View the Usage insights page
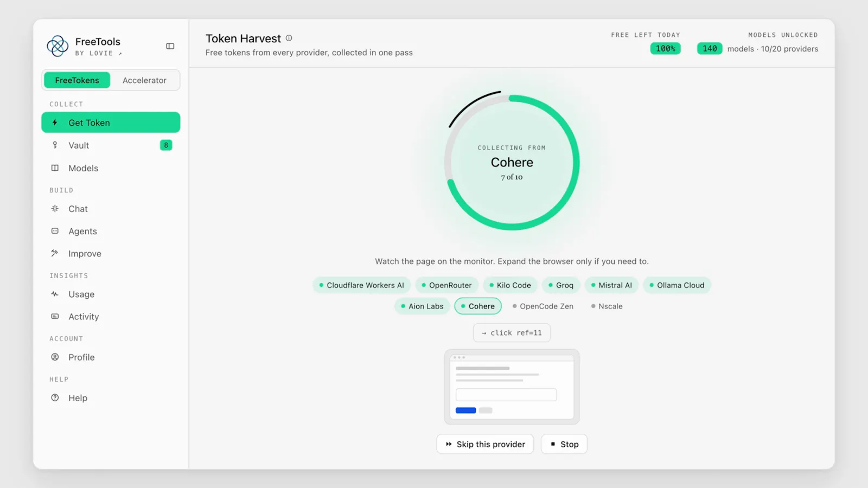 (111, 294)
